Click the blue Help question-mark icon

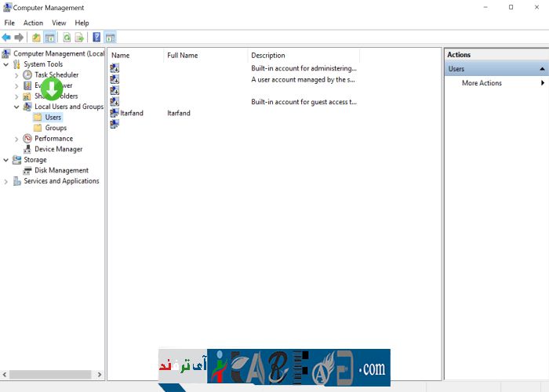(96, 37)
